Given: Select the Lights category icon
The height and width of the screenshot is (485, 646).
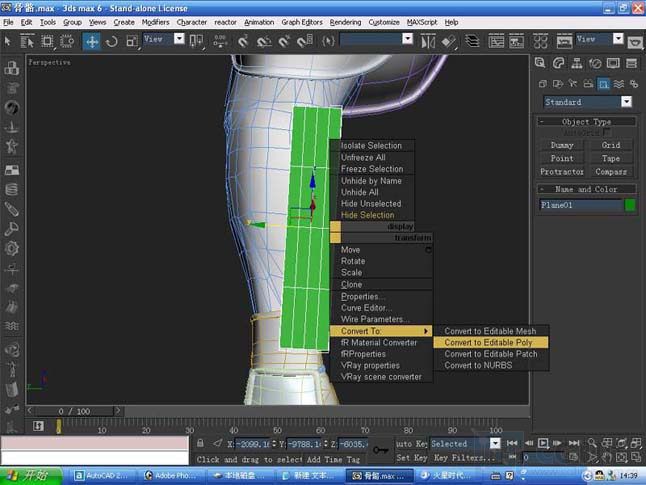Looking at the screenshot, I should pos(573,84).
